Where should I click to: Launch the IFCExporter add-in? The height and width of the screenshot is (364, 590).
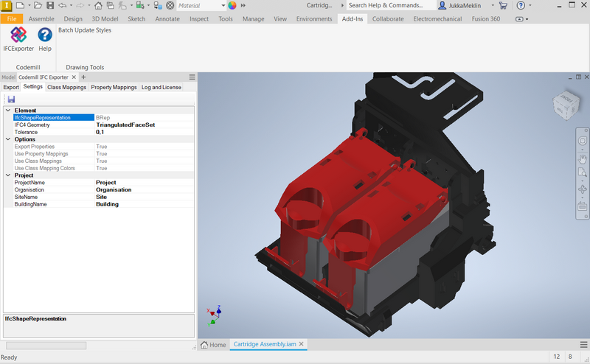point(18,39)
